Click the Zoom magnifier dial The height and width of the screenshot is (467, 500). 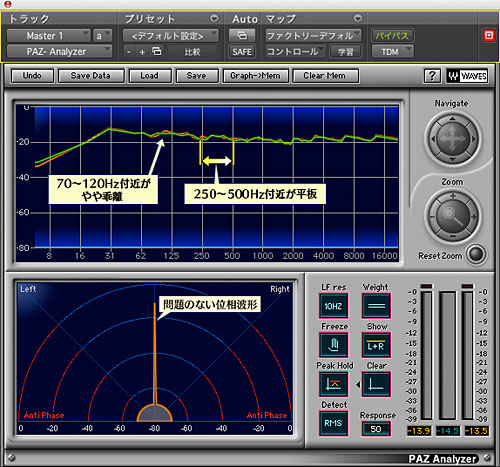(x=453, y=216)
